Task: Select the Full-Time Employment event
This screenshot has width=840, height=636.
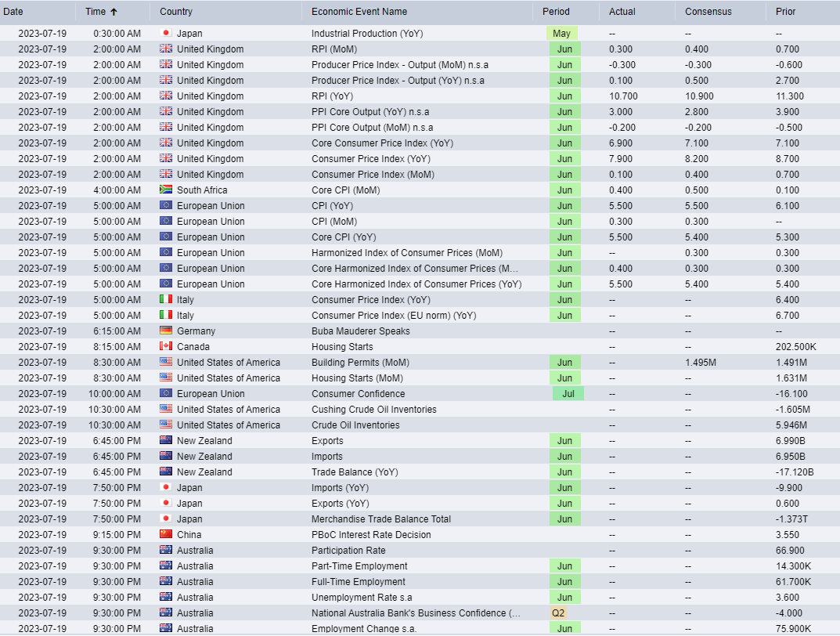Action: click(359, 582)
